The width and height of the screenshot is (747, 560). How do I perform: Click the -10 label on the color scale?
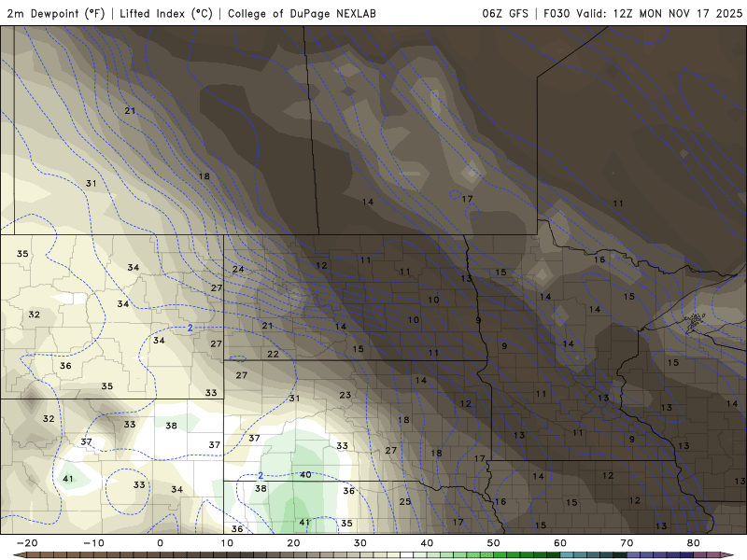tap(93, 543)
